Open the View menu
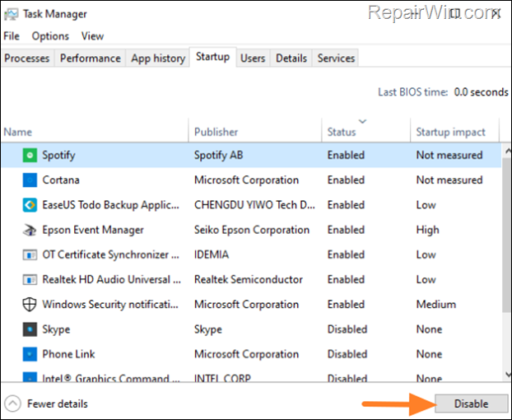Viewport: 512px width, 420px height. 92,36
